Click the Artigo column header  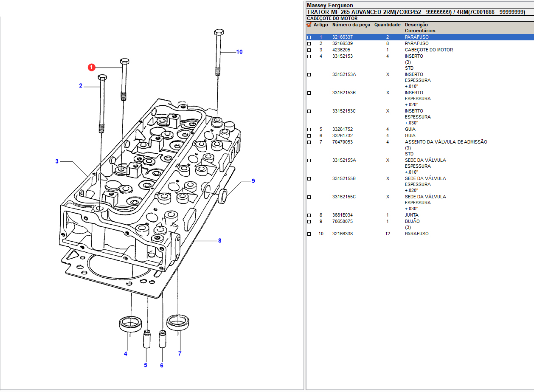(320, 25)
